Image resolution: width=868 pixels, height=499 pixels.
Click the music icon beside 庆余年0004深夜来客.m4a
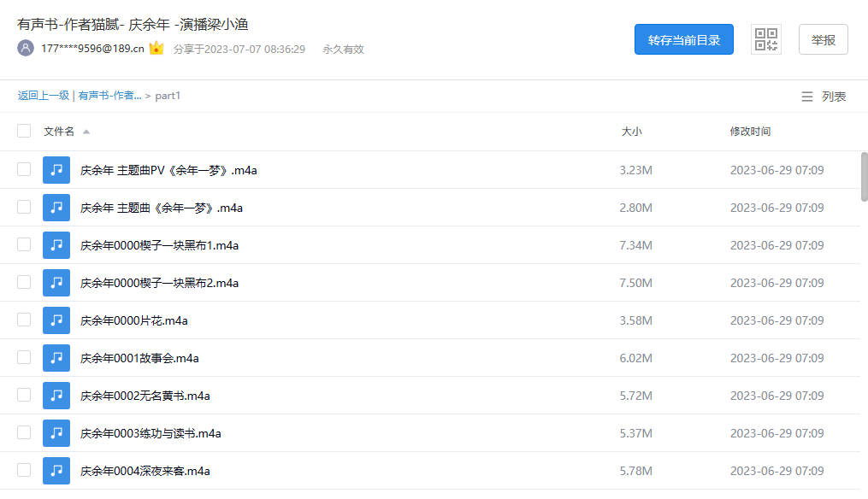pos(56,471)
